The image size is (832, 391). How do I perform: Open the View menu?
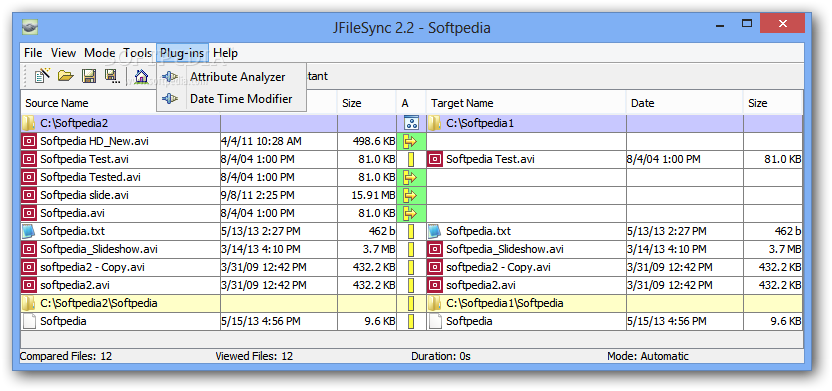pos(64,53)
